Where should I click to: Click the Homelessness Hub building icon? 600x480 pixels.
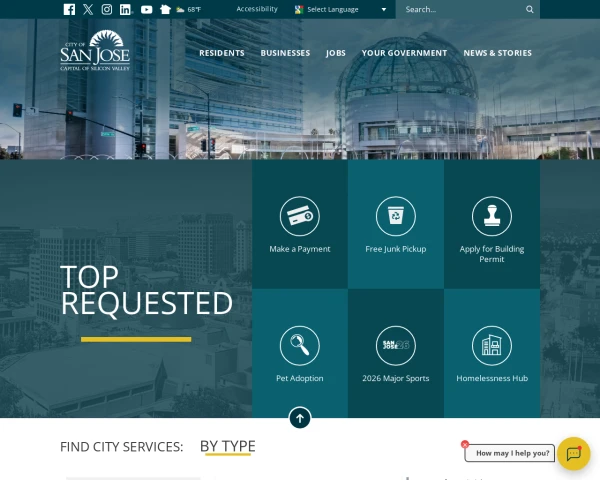tap(492, 346)
